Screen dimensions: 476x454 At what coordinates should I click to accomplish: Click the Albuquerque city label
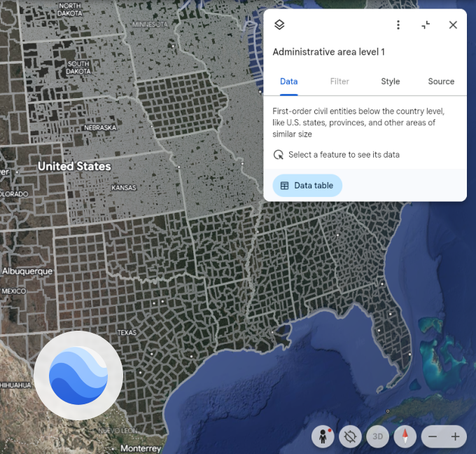(x=27, y=271)
